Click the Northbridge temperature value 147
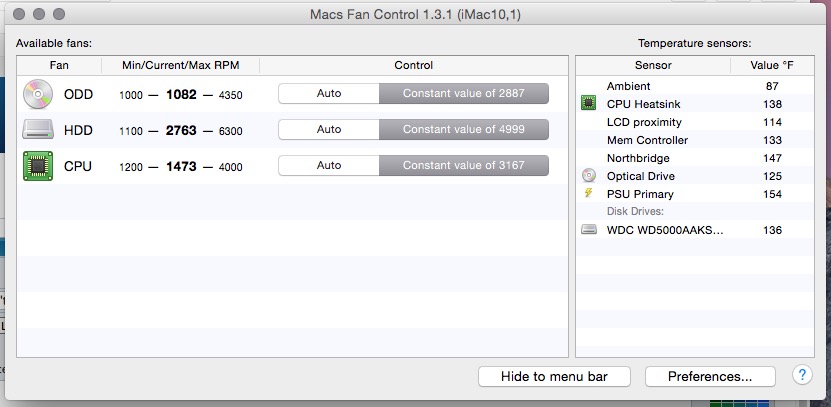This screenshot has width=831, height=407. [x=772, y=158]
